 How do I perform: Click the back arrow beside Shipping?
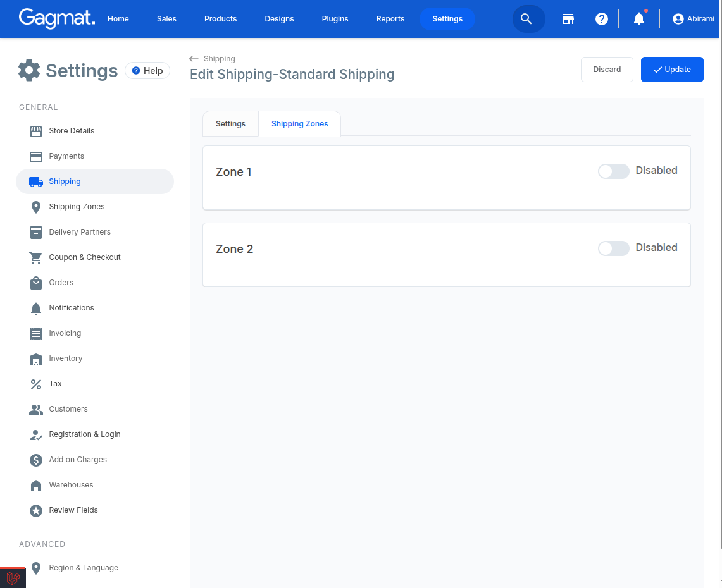(x=194, y=59)
